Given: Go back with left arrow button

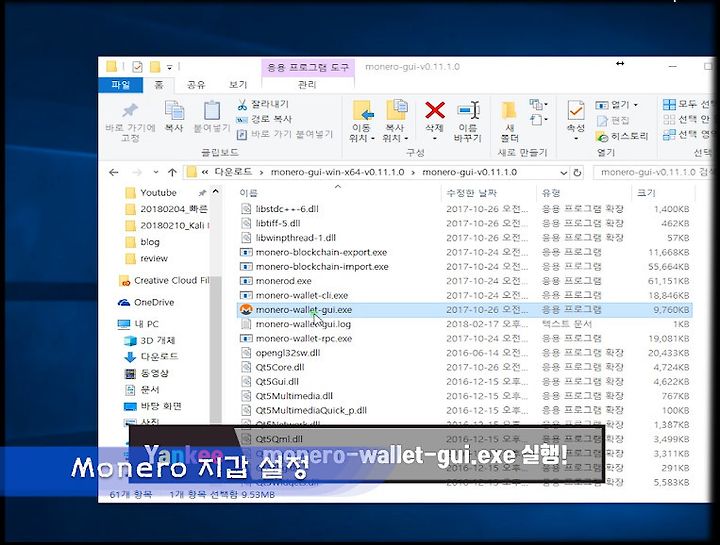Looking at the screenshot, I should tap(114, 173).
